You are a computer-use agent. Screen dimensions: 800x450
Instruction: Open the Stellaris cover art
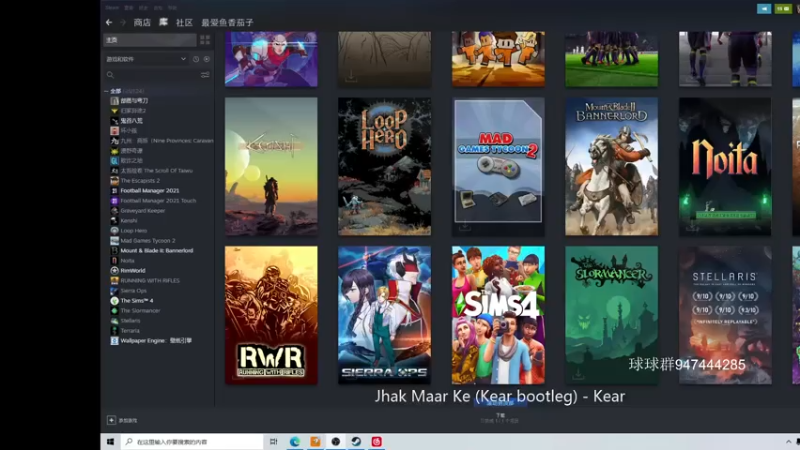(725, 315)
